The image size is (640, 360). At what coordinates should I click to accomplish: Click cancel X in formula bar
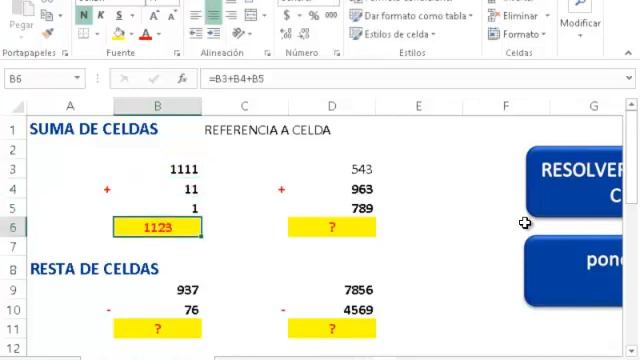pos(124,79)
